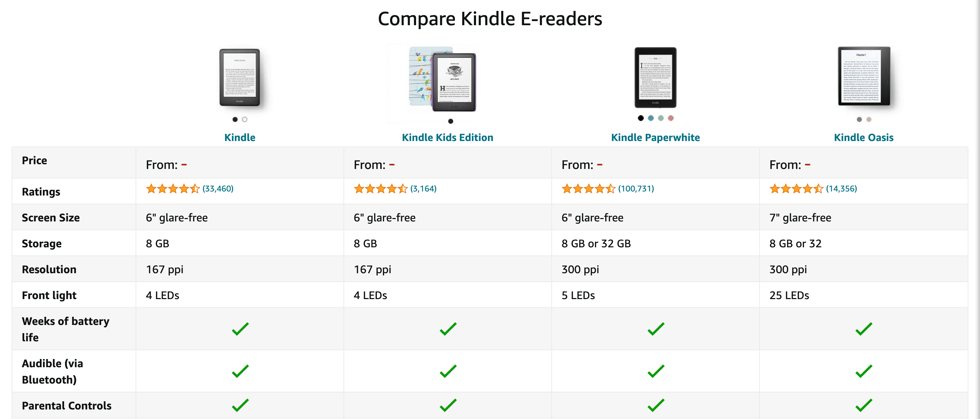Viewport: 980px width, 419px height.
Task: Choose the green Kindle Paperwhite color
Action: [661, 118]
